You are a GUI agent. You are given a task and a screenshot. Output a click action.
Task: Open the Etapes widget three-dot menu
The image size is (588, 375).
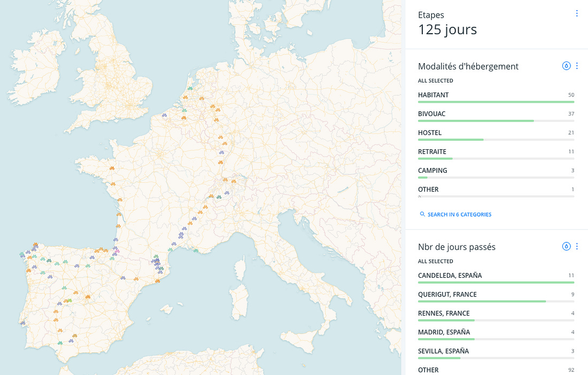pyautogui.click(x=576, y=13)
